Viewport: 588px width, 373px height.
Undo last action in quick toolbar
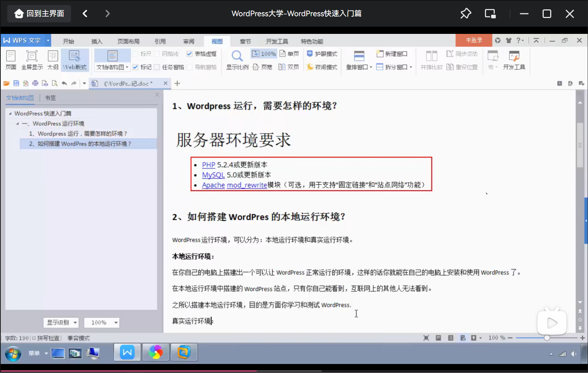(64, 83)
